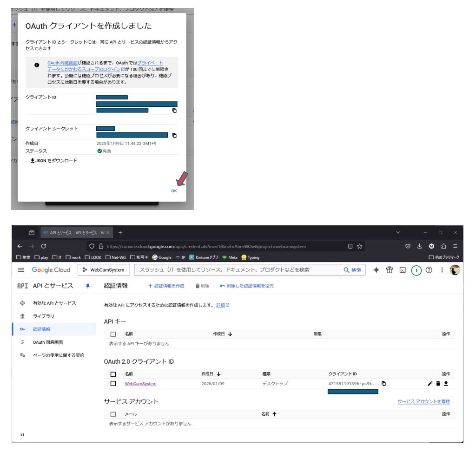Open the Kintoneアプリ bookmark
The image size is (476, 452).
click(204, 257)
